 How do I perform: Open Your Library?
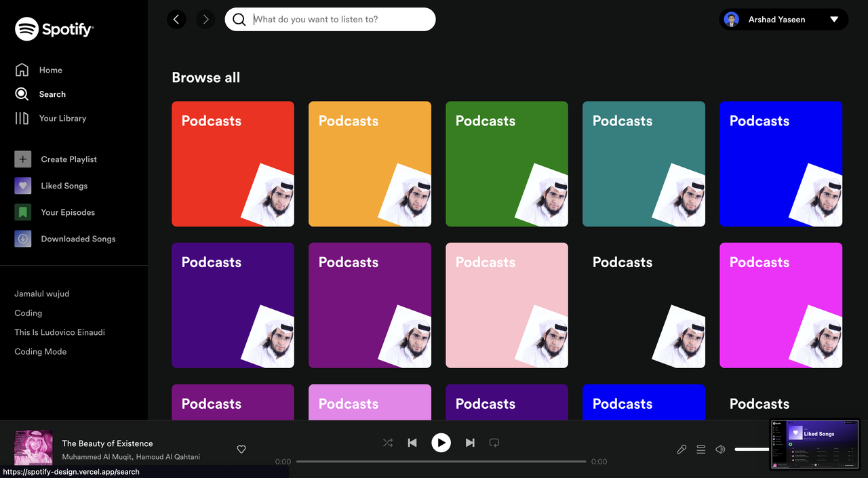coord(51,118)
